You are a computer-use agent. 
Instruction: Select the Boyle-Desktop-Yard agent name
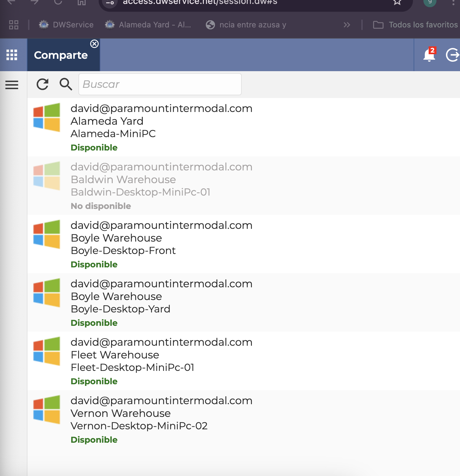pos(121,309)
